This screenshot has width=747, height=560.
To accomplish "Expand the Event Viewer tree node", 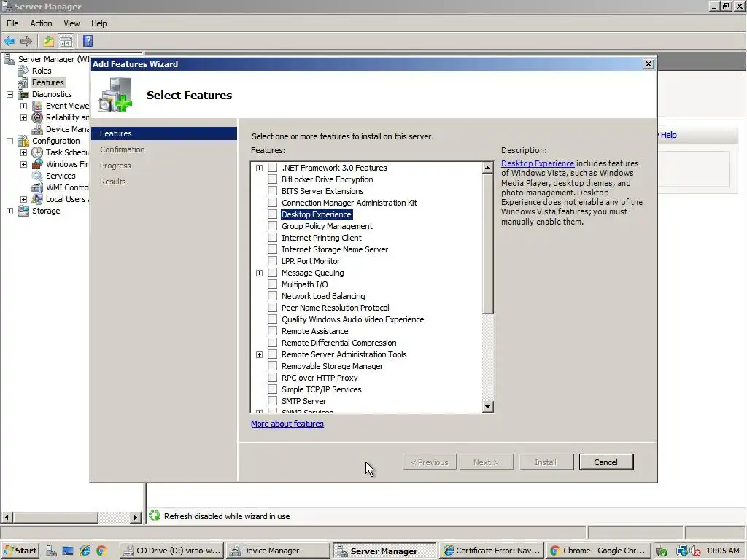I will click(23, 106).
